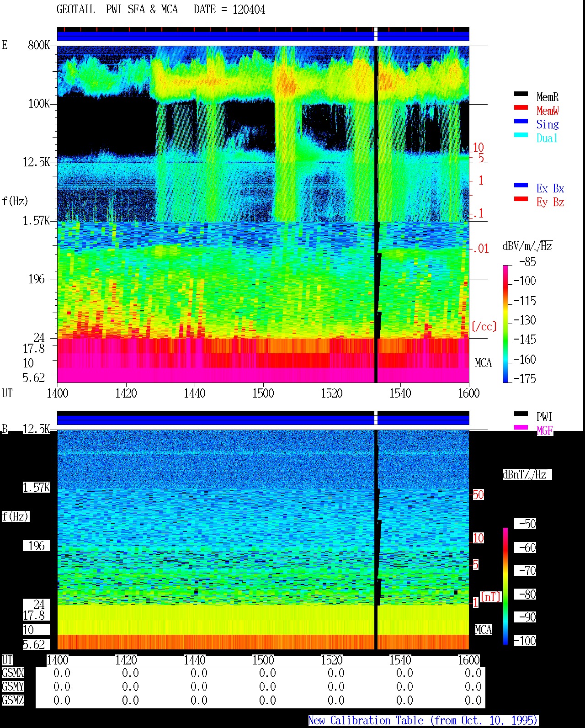Click the blue Ex Bx legend swatch
Image resolution: width=585 pixels, height=728 pixels.
(x=521, y=186)
